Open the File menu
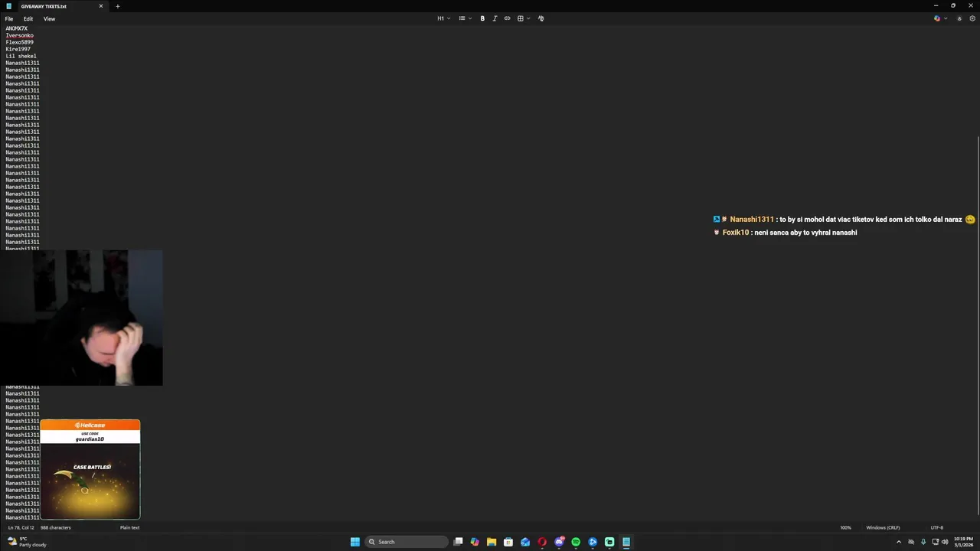This screenshot has width=980, height=551. [9, 19]
